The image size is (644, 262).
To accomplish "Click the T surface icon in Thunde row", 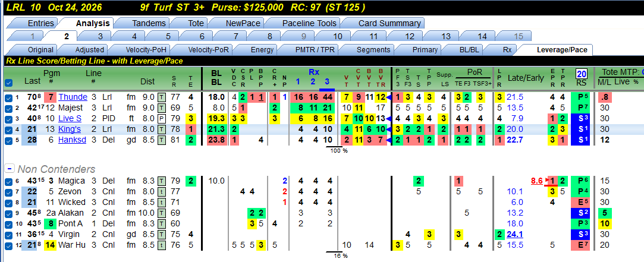I will pyautogui.click(x=162, y=97).
